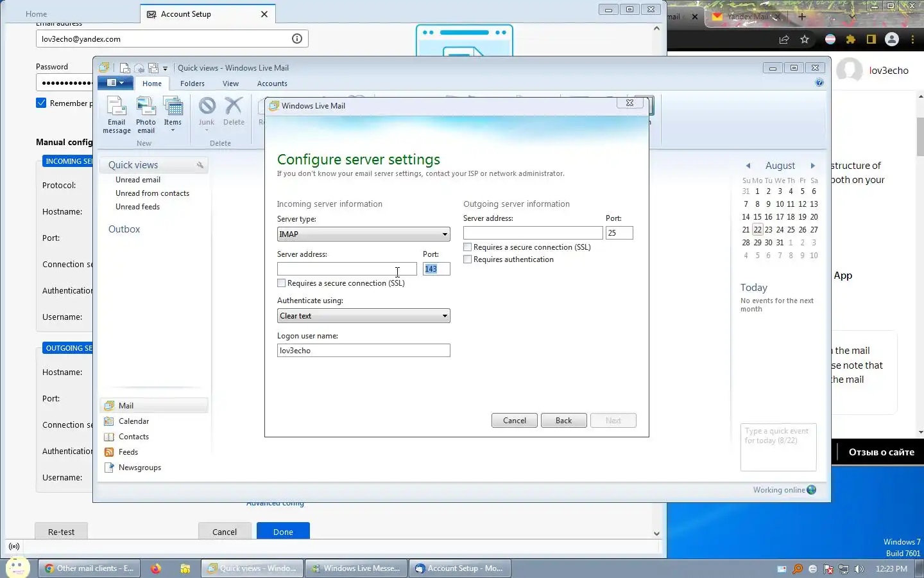Click the incoming Port field showing 143

click(436, 269)
